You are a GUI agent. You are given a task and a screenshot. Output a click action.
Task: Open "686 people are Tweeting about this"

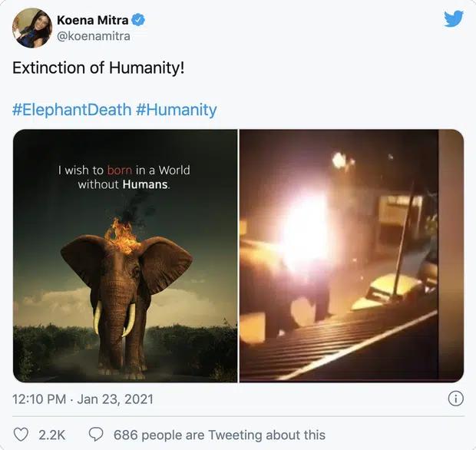(219, 435)
